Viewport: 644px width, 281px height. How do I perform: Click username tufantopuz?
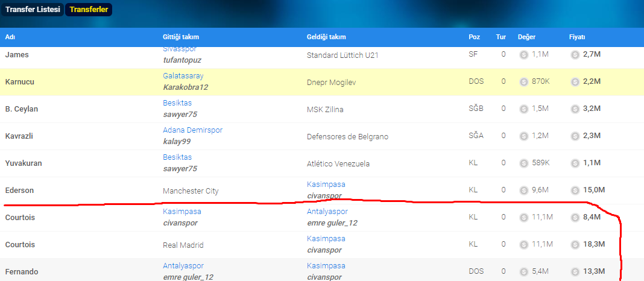tap(182, 60)
